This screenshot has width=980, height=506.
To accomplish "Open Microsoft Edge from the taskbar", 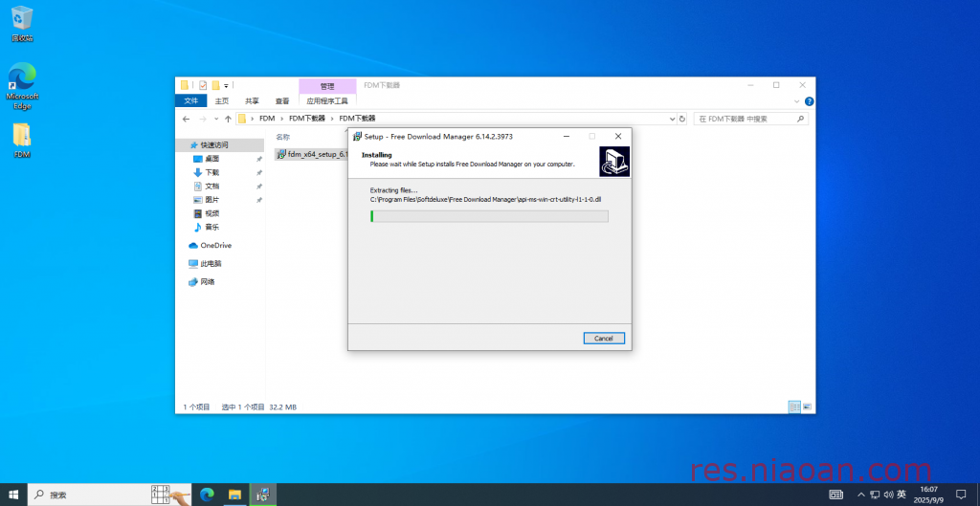I will tap(207, 495).
